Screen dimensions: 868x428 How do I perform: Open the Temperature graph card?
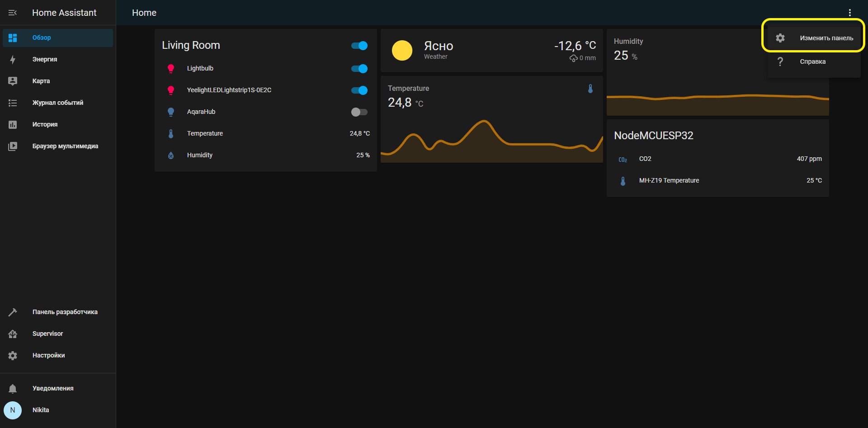[492, 119]
